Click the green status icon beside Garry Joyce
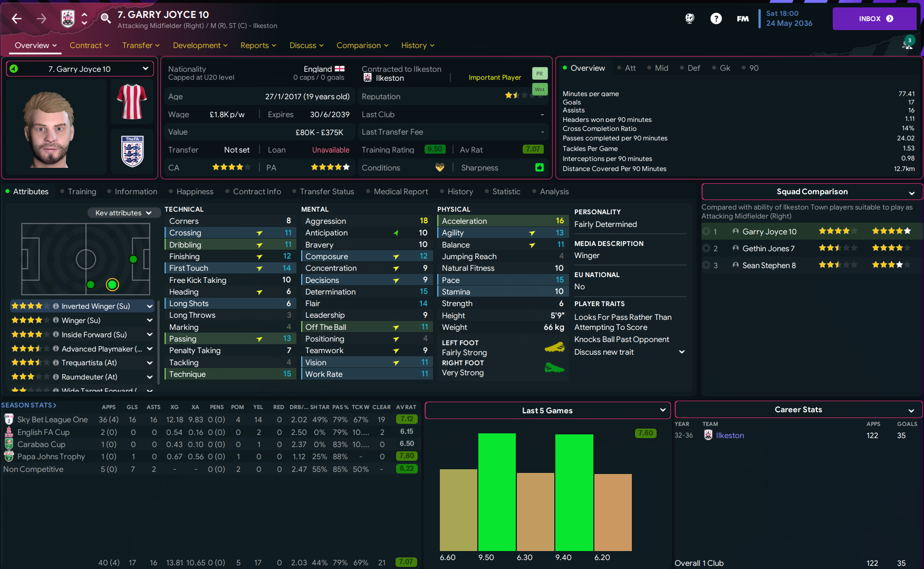Screen dimensions: 924x569 14,69
